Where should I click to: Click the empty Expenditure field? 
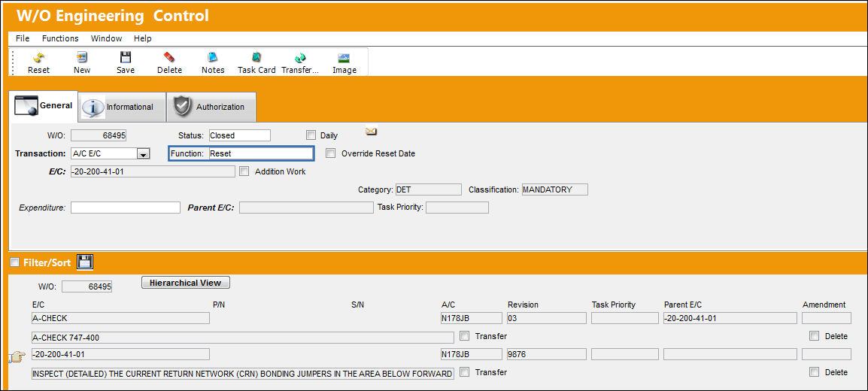(126, 208)
